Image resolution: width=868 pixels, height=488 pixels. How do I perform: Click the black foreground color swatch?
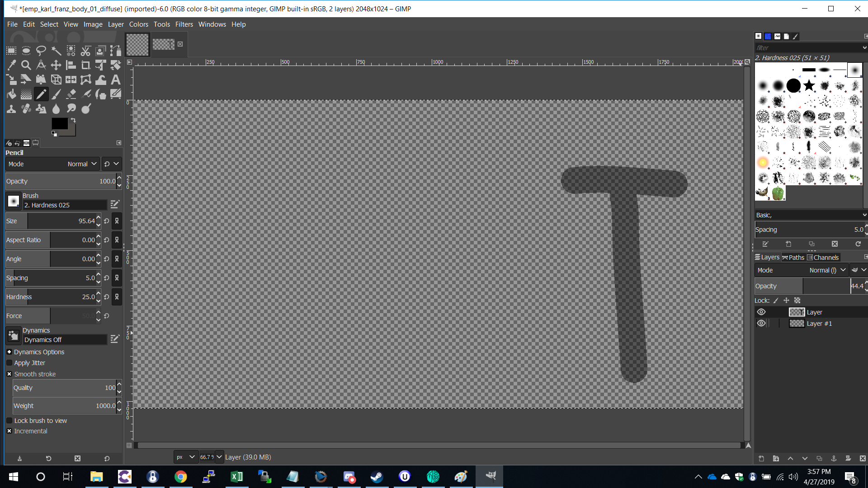click(x=59, y=123)
